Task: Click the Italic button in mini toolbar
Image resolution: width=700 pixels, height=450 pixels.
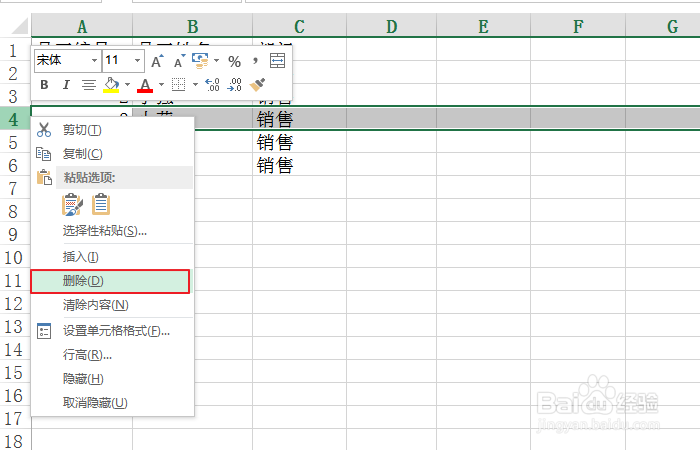Action: 66,84
